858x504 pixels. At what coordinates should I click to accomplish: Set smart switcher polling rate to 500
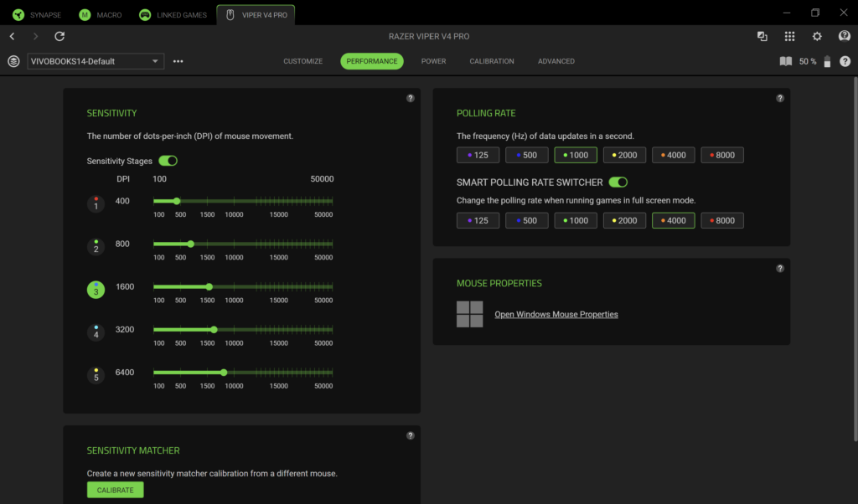(x=526, y=220)
